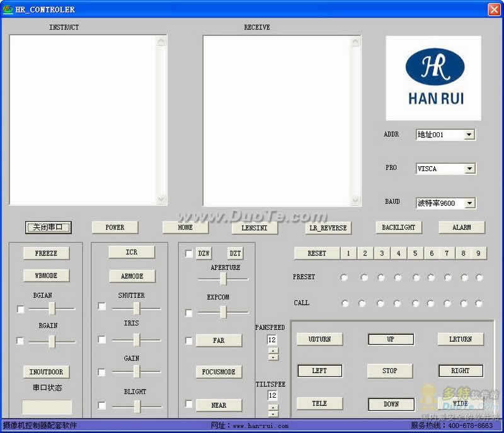This screenshot has height=433, width=504.
Task: Select first CALL radio button
Action: pos(345,303)
